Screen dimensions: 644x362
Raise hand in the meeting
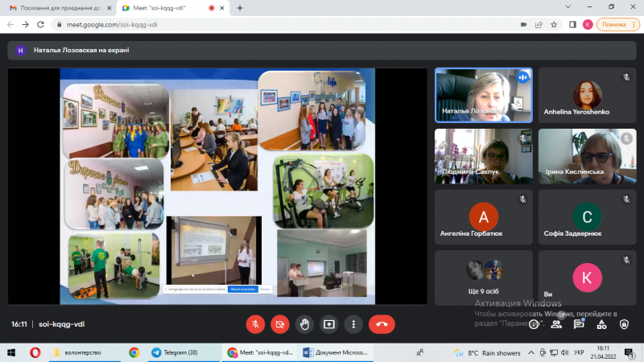coord(304,324)
